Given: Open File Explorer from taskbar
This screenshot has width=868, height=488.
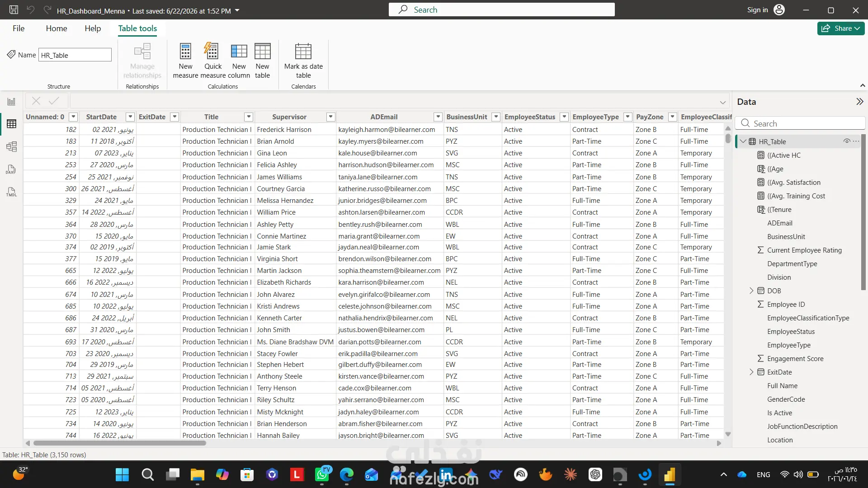Looking at the screenshot, I should point(197,474).
